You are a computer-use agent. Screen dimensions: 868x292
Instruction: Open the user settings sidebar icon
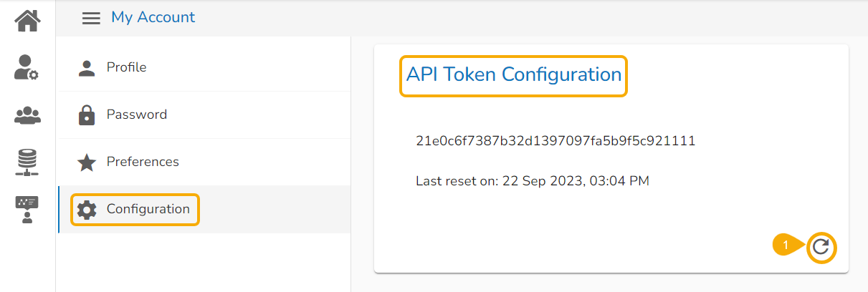pyautogui.click(x=27, y=67)
